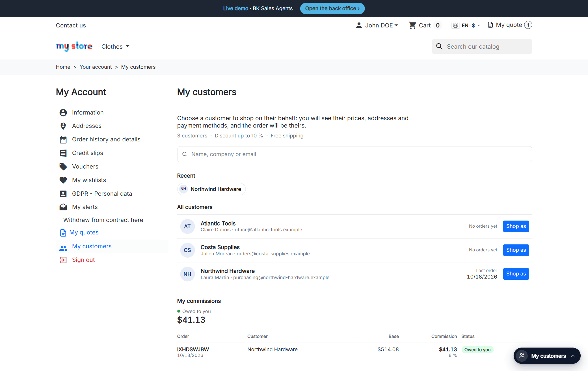This screenshot has height=371, width=588.
Task: Open the John DOE account dropdown
Action: (x=377, y=25)
